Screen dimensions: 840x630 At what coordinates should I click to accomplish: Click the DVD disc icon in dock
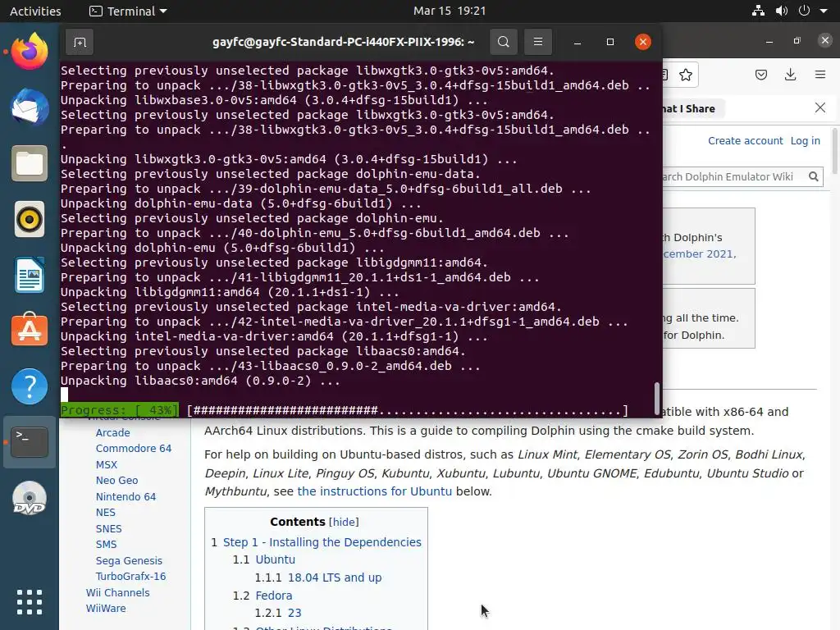(x=30, y=498)
